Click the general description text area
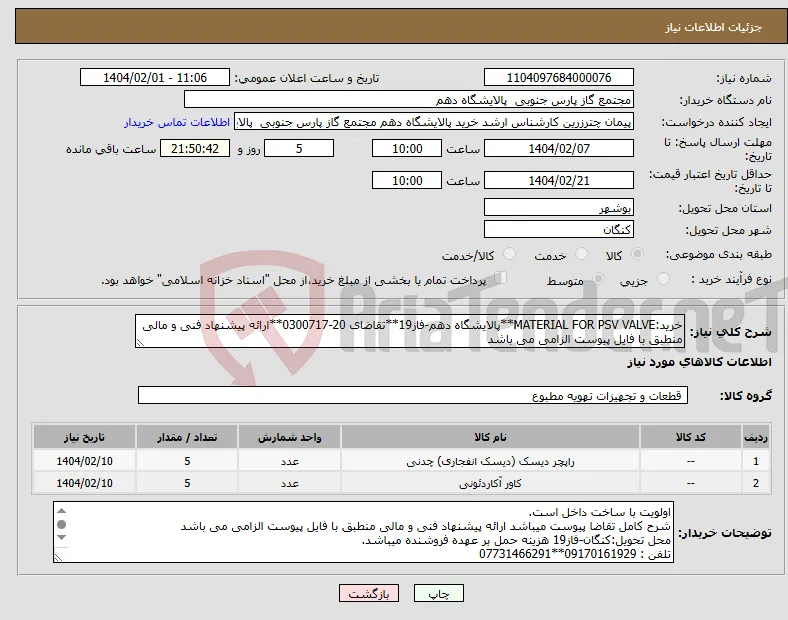The height and width of the screenshot is (620, 788). (x=410, y=332)
